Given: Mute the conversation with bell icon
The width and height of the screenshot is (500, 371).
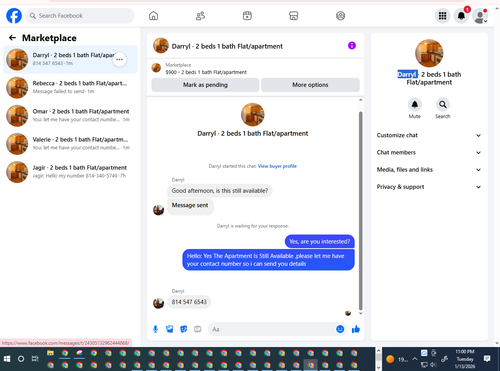Looking at the screenshot, I should [x=415, y=105].
